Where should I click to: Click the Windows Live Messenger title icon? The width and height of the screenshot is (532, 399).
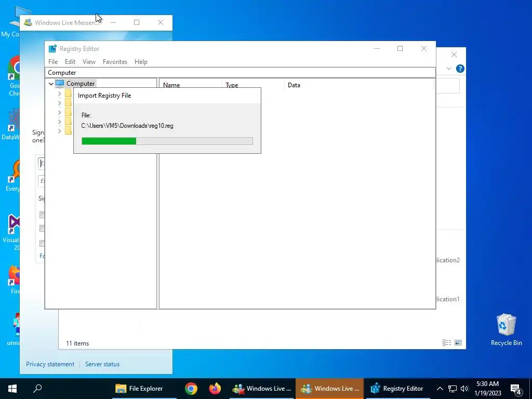[28, 23]
